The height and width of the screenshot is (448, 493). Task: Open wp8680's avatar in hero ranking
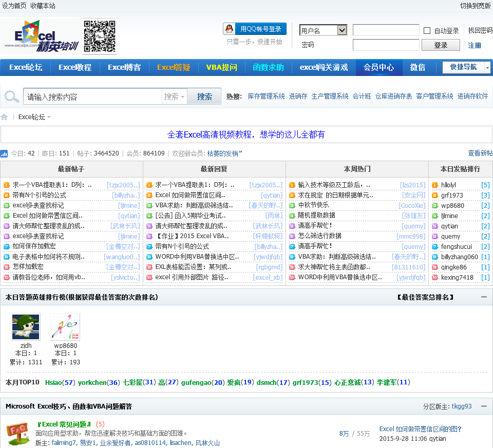65,327
